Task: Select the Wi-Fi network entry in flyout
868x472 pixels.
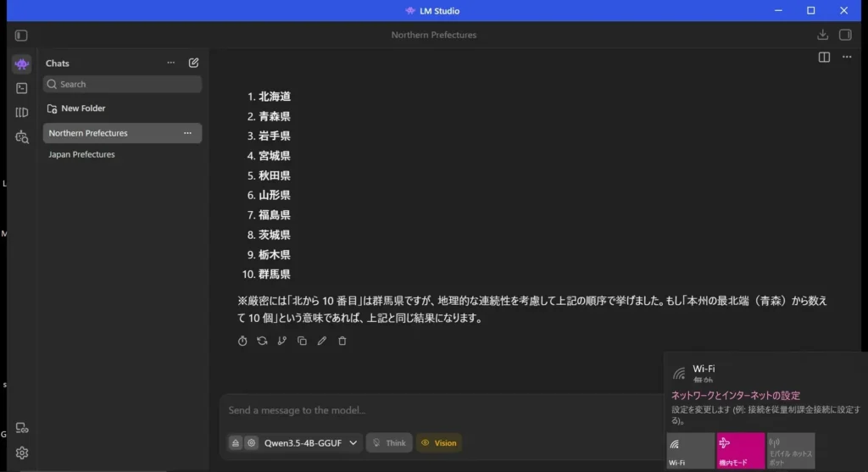Action: (x=764, y=373)
